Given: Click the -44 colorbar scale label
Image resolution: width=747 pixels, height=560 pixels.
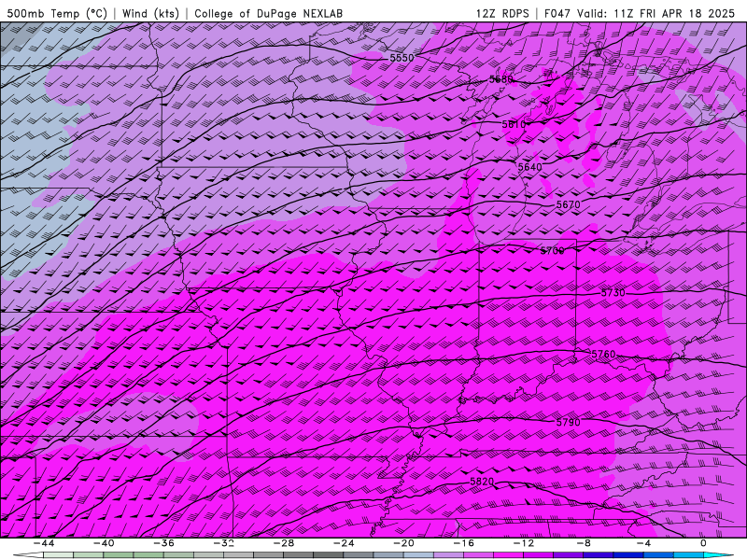Looking at the screenshot, I should tap(44, 543).
